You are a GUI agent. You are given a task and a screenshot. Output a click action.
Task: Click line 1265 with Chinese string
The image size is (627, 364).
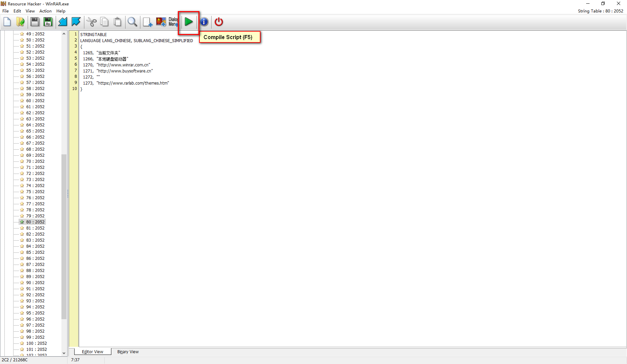coord(102,53)
